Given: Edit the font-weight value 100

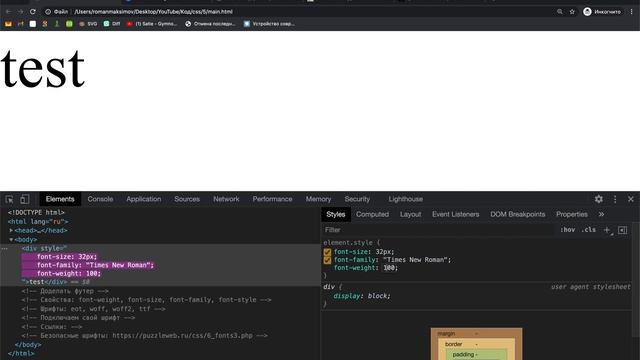Looking at the screenshot, I should tap(389, 268).
